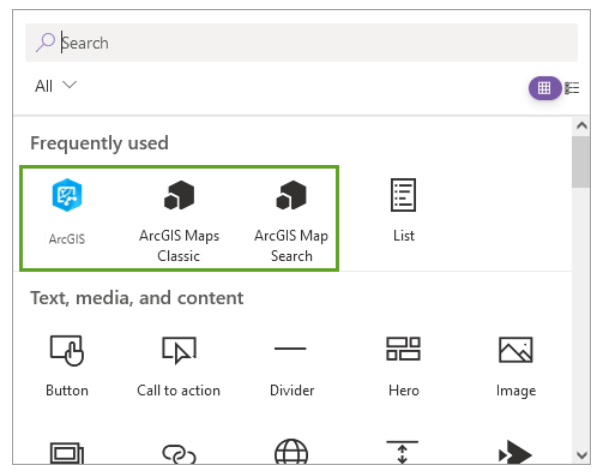Switch to grid view toggle

point(545,88)
